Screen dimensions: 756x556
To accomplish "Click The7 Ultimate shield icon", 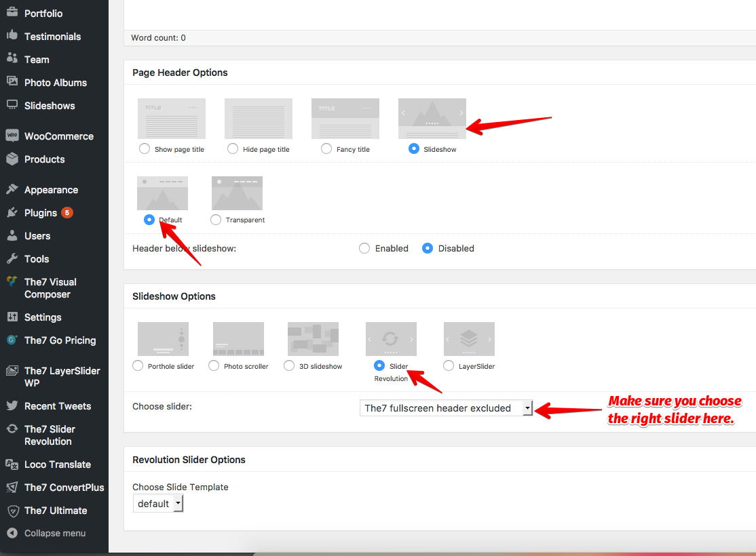I will click(x=13, y=511).
